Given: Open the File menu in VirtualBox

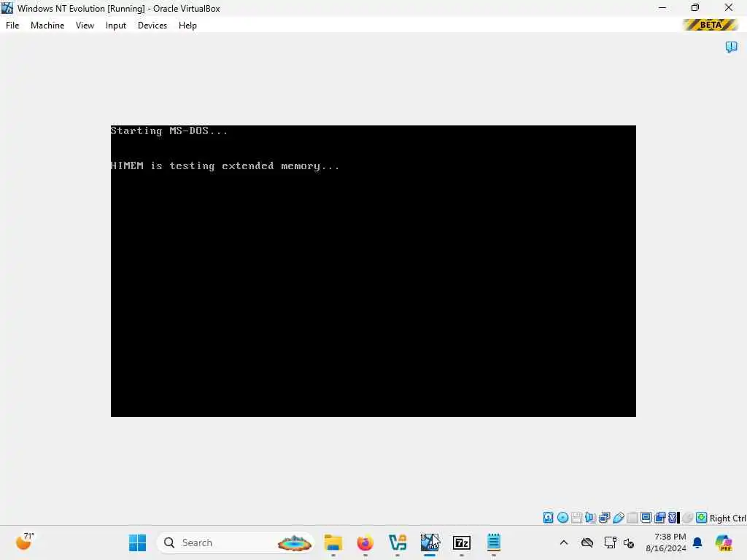Looking at the screenshot, I should click(12, 26).
